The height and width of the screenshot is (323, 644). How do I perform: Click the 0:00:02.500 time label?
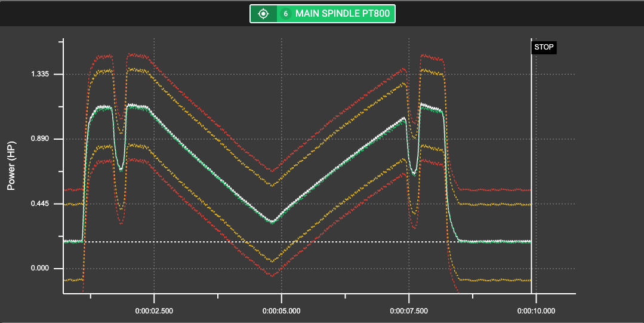pos(154,310)
